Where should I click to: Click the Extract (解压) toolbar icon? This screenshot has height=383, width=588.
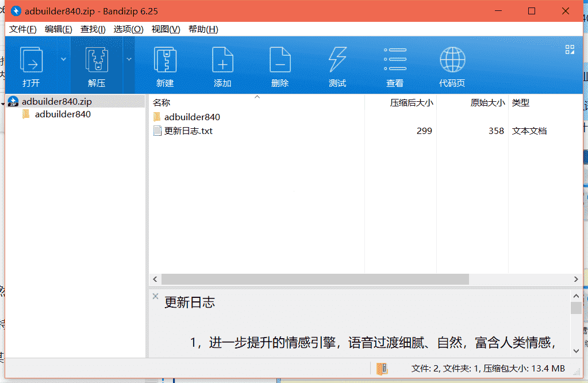pos(97,60)
